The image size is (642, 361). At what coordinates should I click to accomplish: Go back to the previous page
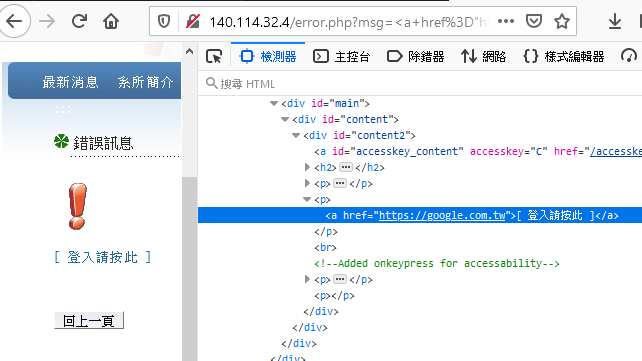pyautogui.click(x=15, y=21)
